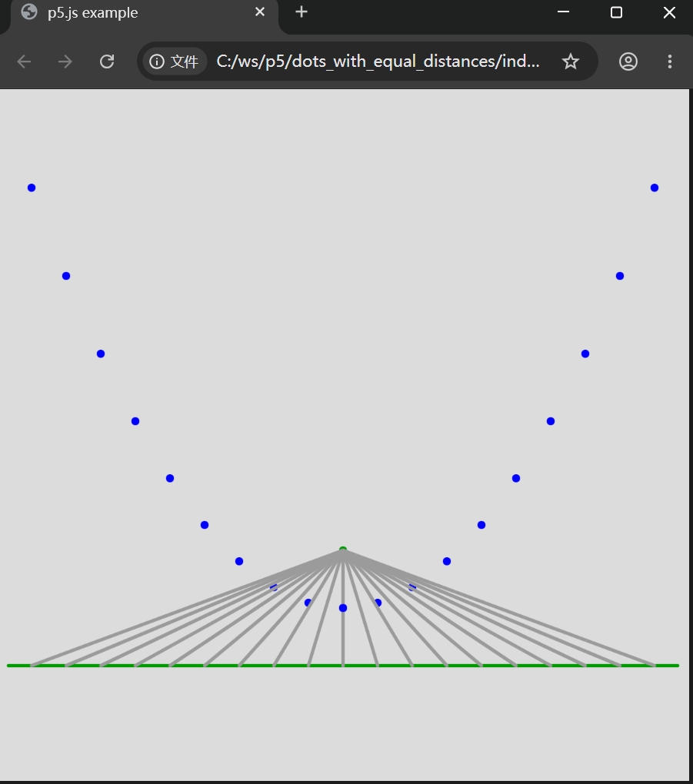Click the green apex point where lines converge

pos(343,550)
